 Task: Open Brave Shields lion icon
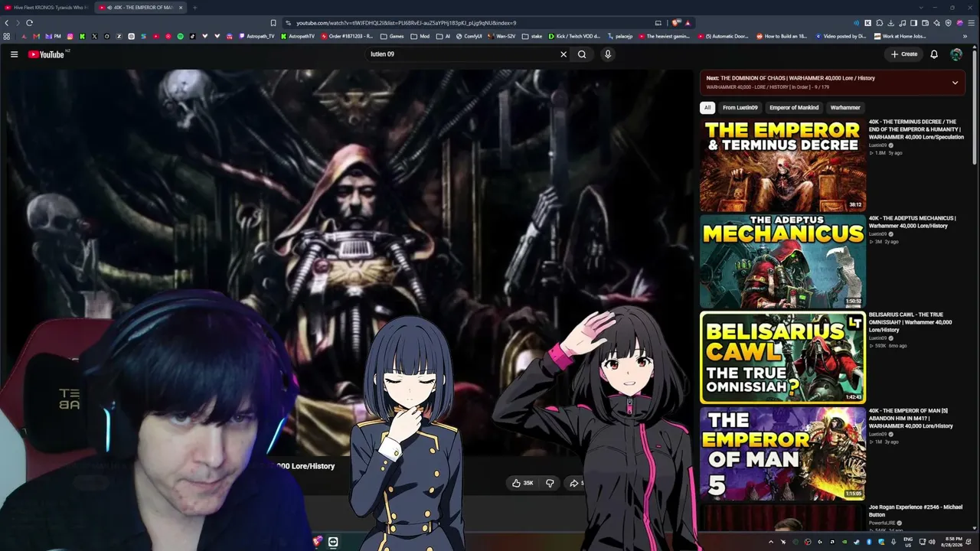pos(676,23)
